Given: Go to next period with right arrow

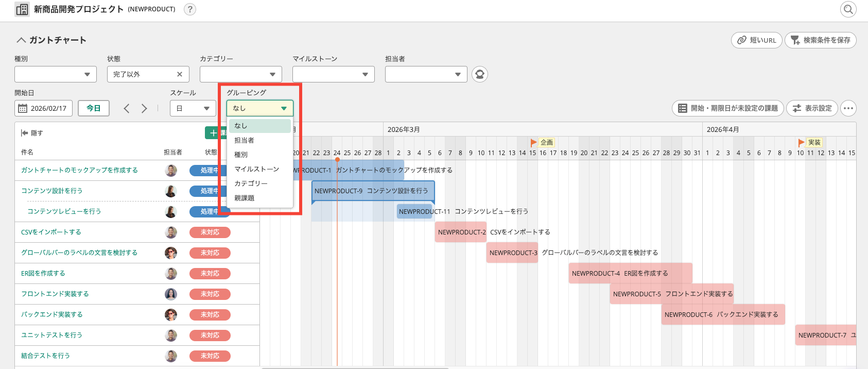Looking at the screenshot, I should point(145,108).
